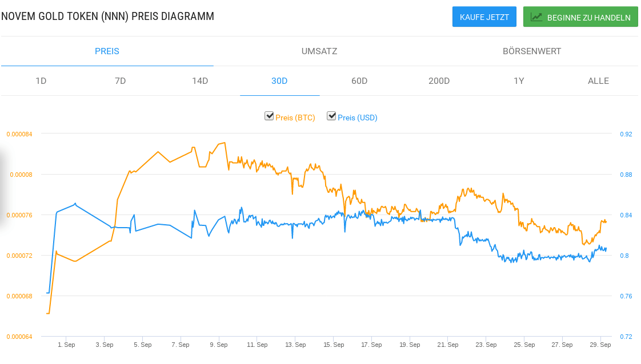The height and width of the screenshot is (364, 641).
Task: Click the Preis (USD) legend label
Action: [x=357, y=118]
